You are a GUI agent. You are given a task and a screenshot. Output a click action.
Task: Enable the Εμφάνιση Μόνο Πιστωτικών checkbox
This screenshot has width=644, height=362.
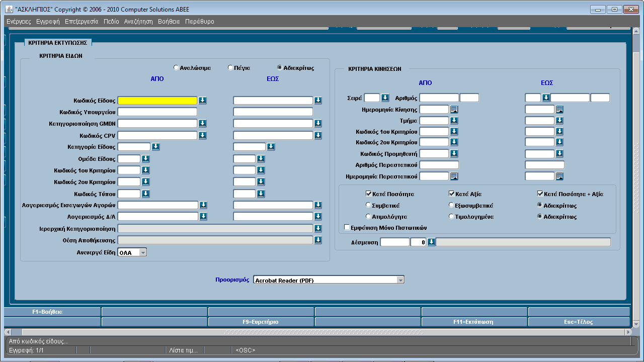pos(347,227)
